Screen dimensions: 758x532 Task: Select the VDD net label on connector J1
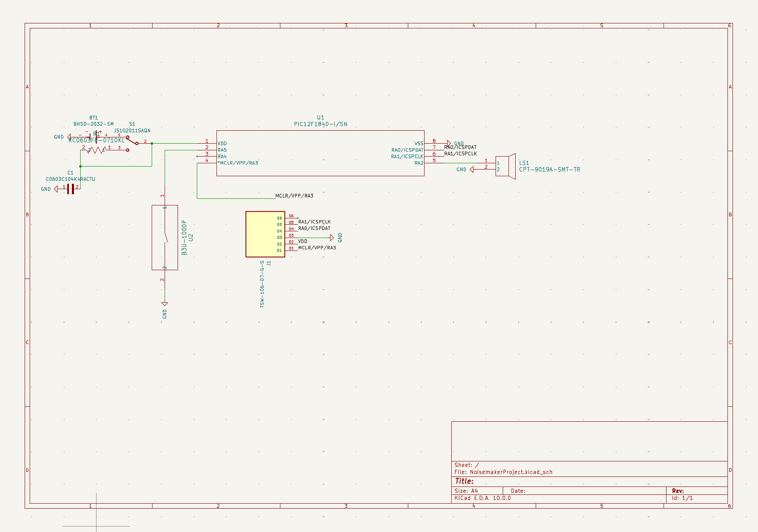point(303,241)
